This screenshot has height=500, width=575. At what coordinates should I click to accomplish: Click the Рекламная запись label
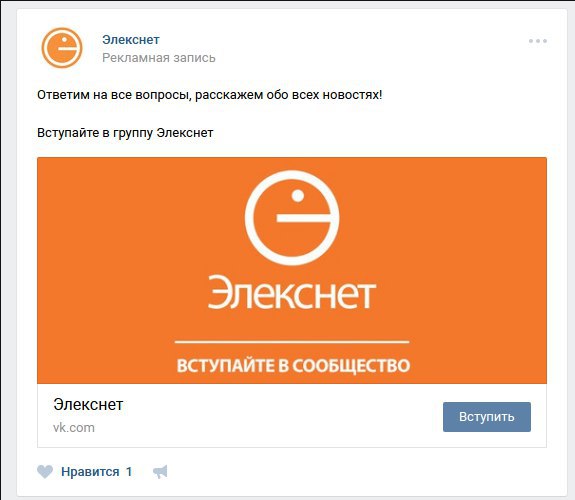[159, 58]
